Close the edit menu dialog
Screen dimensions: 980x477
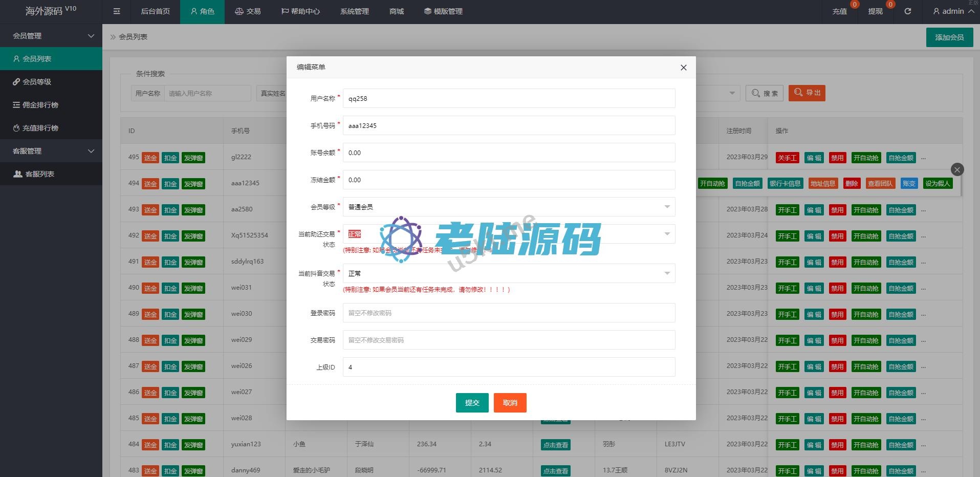(x=683, y=68)
